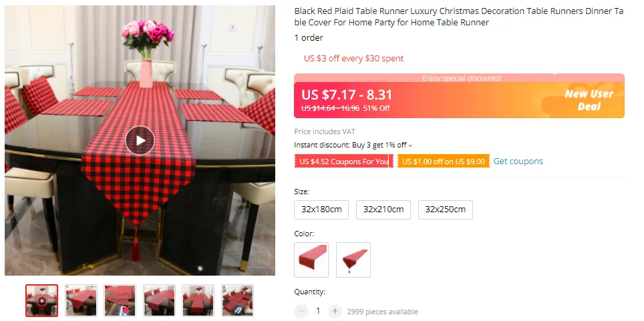Click the US $4.52 Coupons For You tag
Image resolution: width=644 pixels, height=321 pixels.
click(x=344, y=161)
